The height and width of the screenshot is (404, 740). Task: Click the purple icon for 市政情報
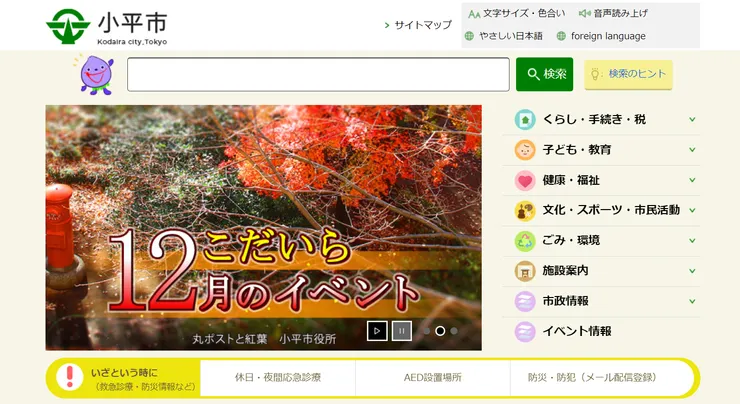point(525,301)
